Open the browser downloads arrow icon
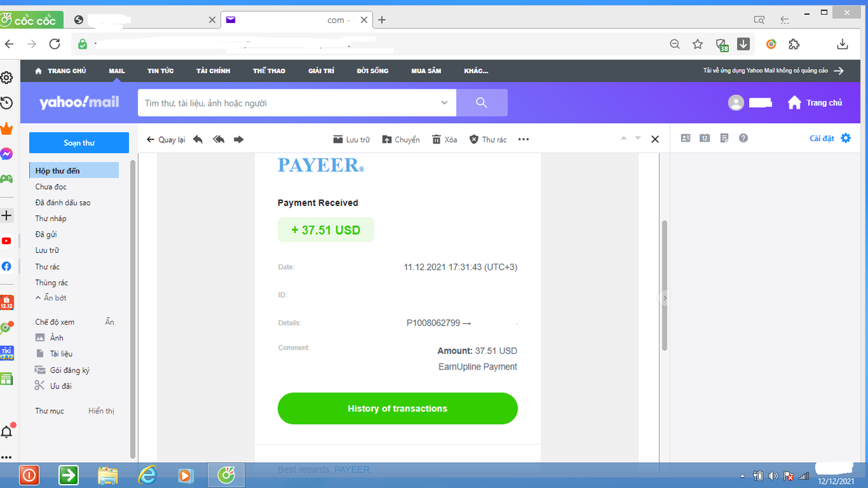This screenshot has width=868, height=488. [843, 44]
